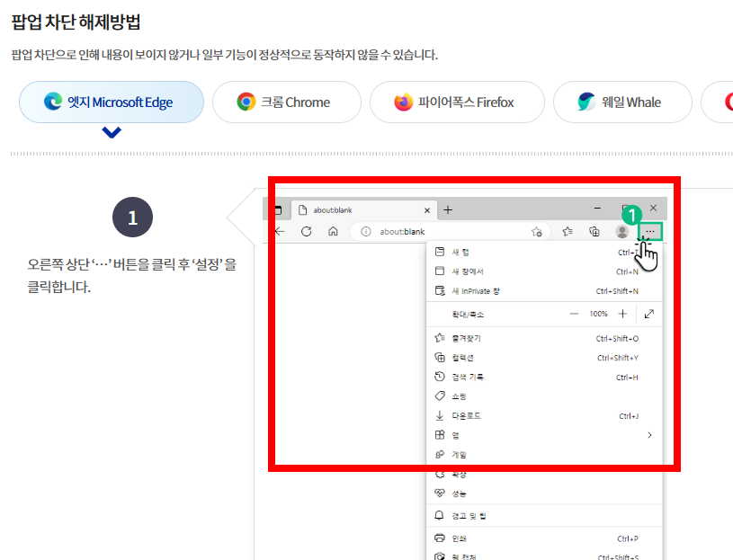Click the 파이어폭스 Firefox button
The image size is (733, 560).
coord(457,102)
